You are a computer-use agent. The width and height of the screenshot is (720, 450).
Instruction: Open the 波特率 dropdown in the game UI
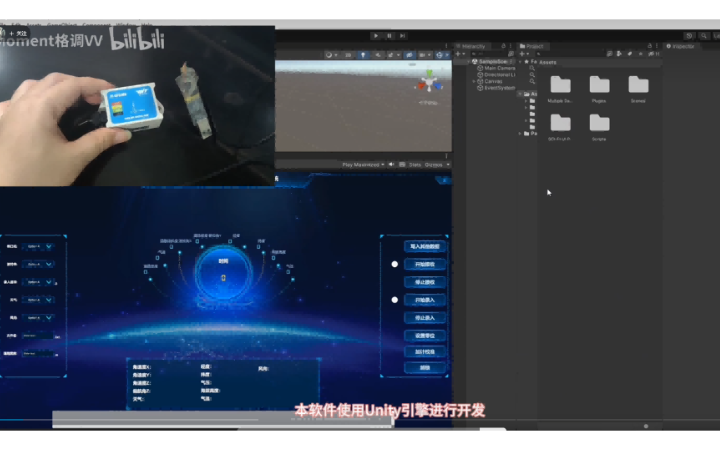(x=39, y=264)
